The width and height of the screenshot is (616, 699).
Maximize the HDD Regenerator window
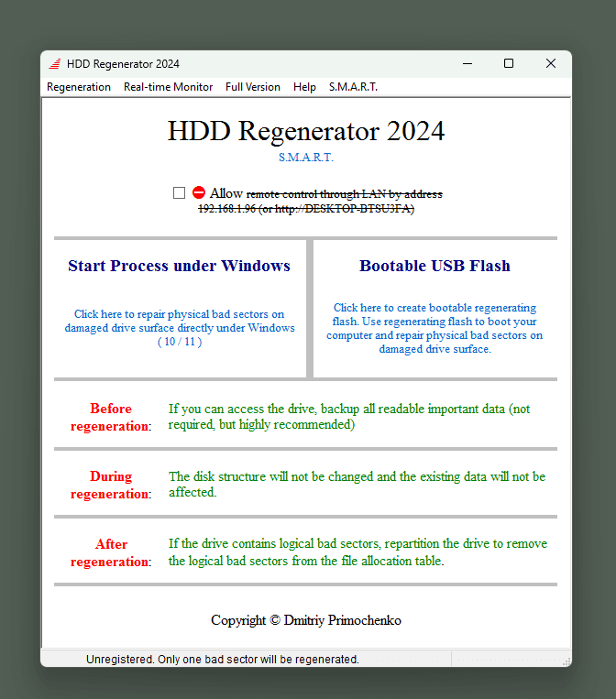tap(509, 64)
